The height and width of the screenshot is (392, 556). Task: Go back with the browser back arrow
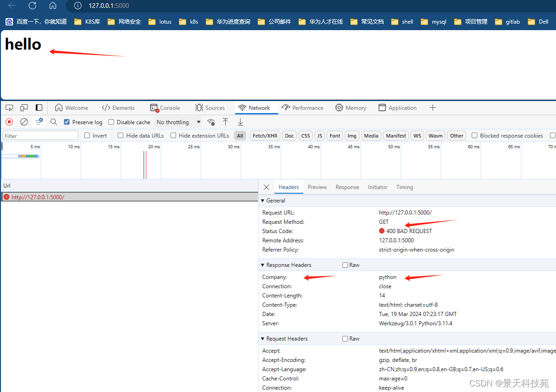[12, 6]
